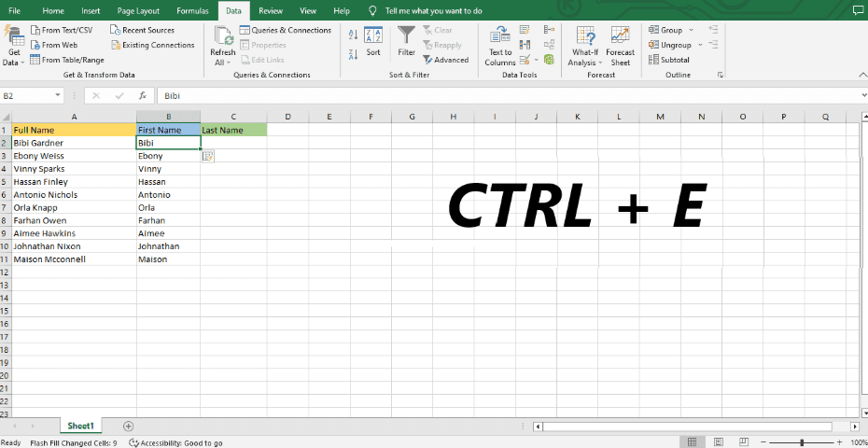Open the Get Data menu
This screenshot has height=448, width=868.
pos(14,47)
